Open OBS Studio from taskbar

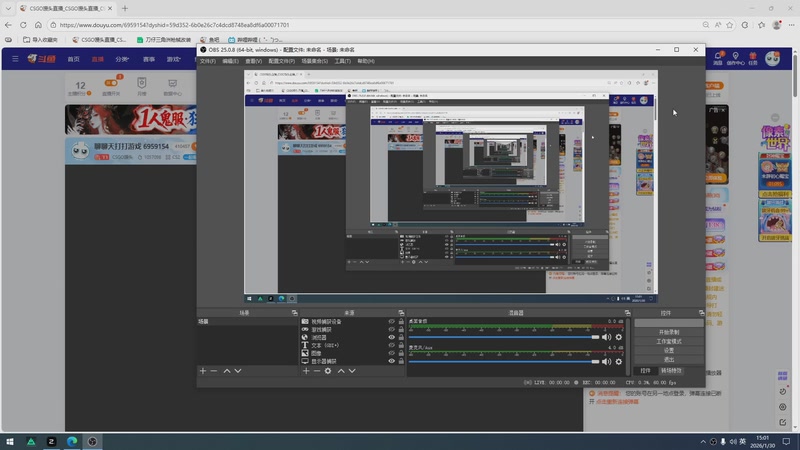pyautogui.click(x=92, y=441)
